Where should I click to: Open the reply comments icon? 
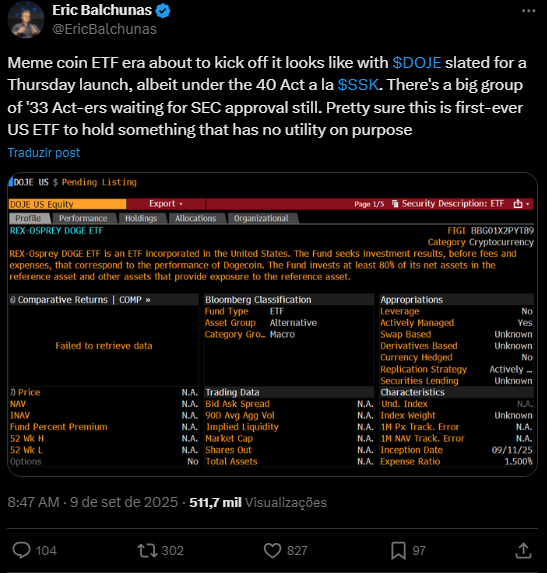point(22,550)
